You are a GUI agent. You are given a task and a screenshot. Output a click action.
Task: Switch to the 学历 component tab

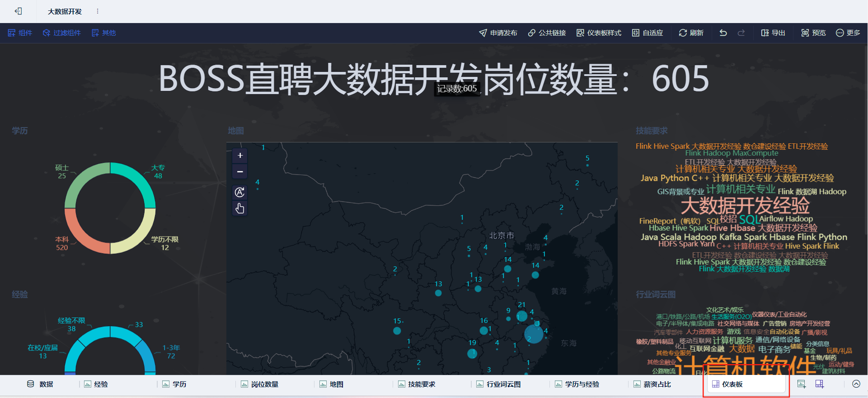point(174,384)
